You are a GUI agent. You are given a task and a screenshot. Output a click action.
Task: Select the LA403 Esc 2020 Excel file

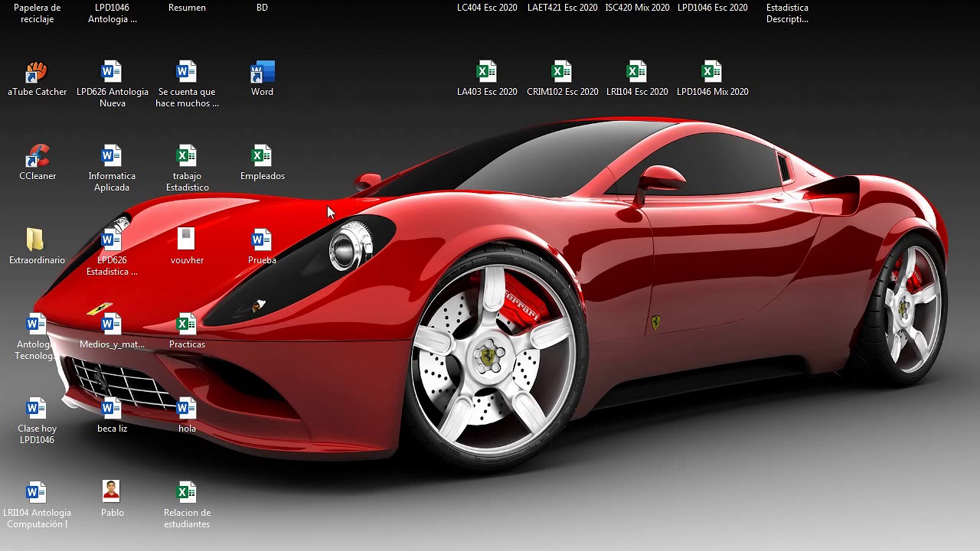[x=487, y=72]
